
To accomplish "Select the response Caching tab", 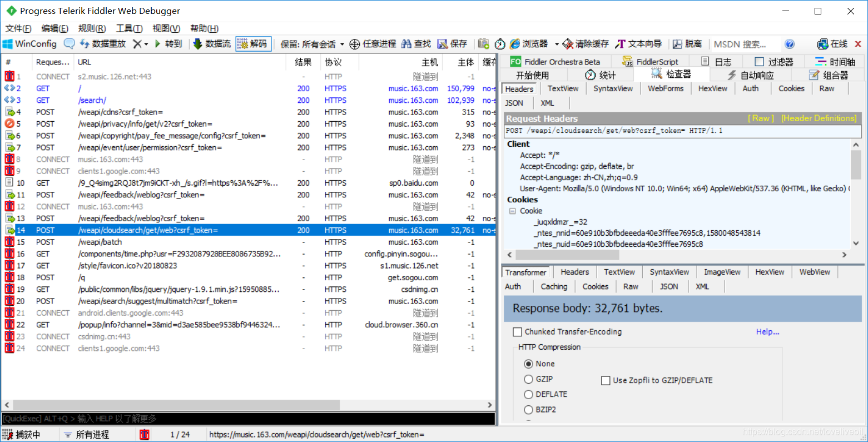I will (554, 286).
